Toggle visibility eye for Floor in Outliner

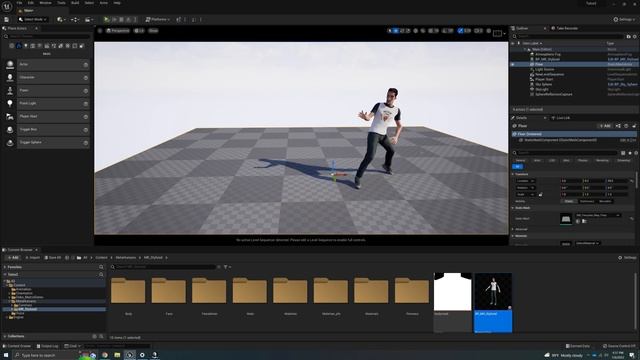(513, 64)
